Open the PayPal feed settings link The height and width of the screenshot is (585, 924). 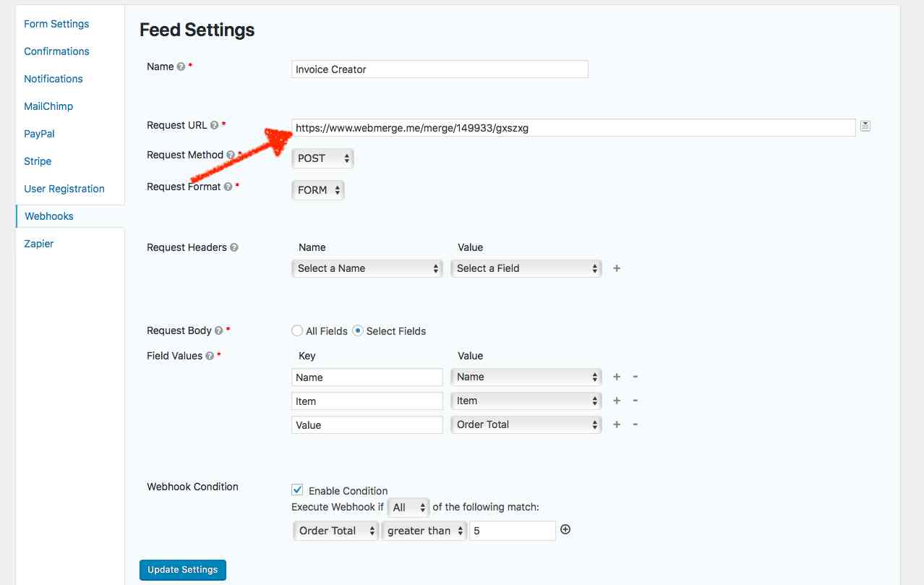pyautogui.click(x=39, y=134)
